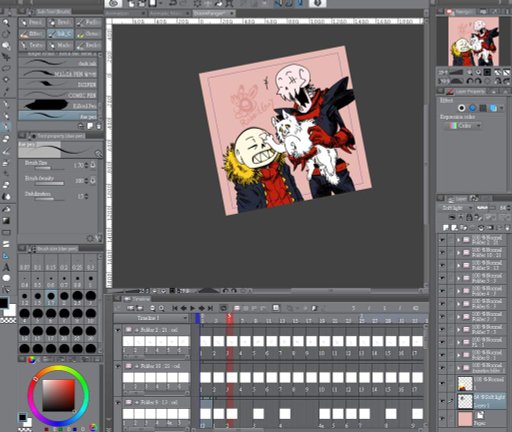Expand the top animation folder in layers
This screenshot has width=512, height=432.
(x=458, y=240)
